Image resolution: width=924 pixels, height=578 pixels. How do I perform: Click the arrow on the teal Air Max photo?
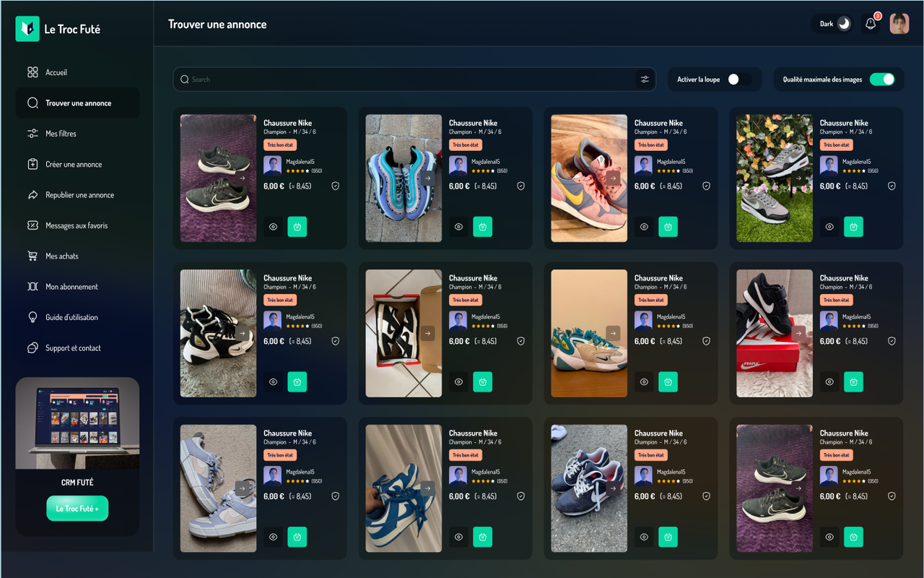point(427,178)
